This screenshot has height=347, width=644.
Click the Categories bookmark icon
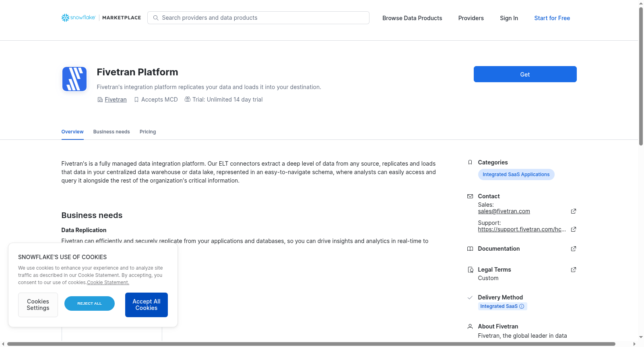pyautogui.click(x=470, y=162)
